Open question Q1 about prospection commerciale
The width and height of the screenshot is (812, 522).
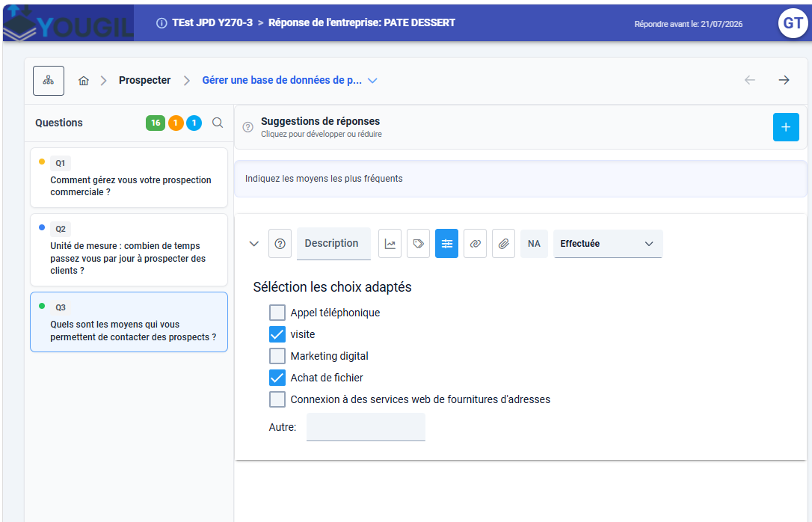tap(129, 178)
